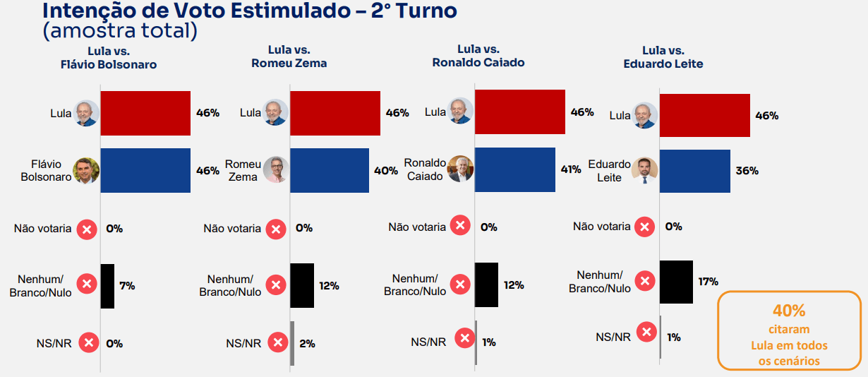Screen dimensions: 868x377
Task: Select Lula's red 46% bar in Zema chart
Action: pos(335,113)
